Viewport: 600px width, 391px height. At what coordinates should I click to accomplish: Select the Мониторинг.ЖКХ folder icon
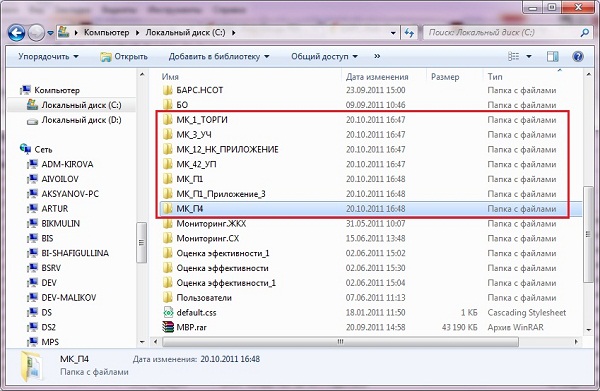point(168,223)
